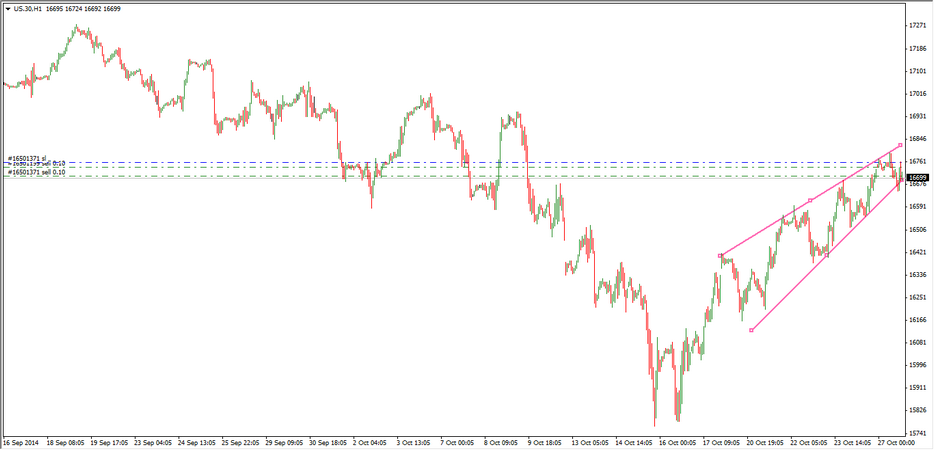Screen dimensions: 934x450
Task: Click the 27 Oct 00:00 time label
Action: (898, 441)
